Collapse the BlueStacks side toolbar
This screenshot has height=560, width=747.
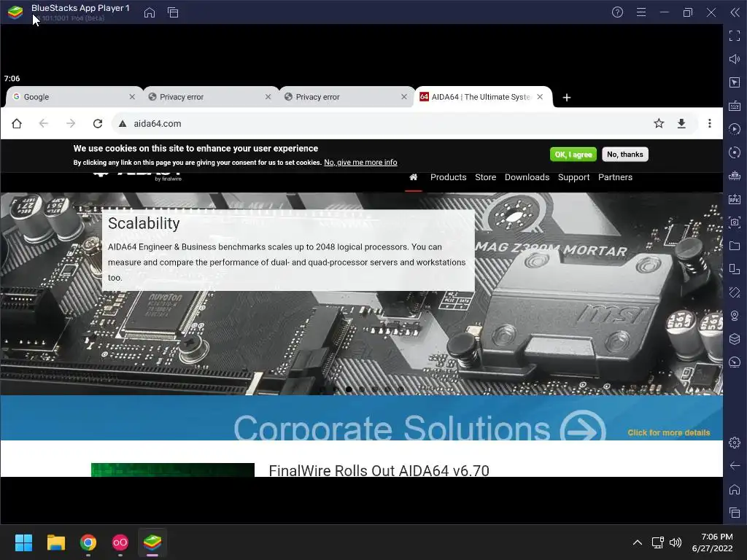click(x=735, y=12)
